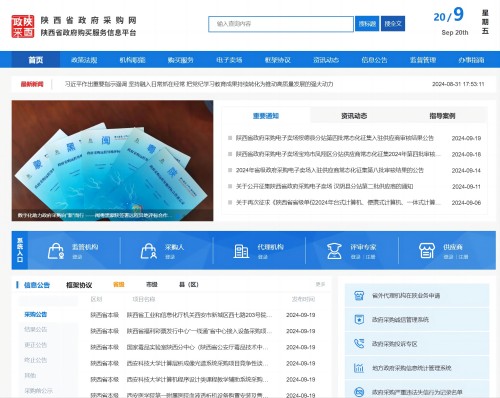The width and height of the screenshot is (500, 398).
Task: Open the 电子卖场 navigation menu
Action: (229, 60)
